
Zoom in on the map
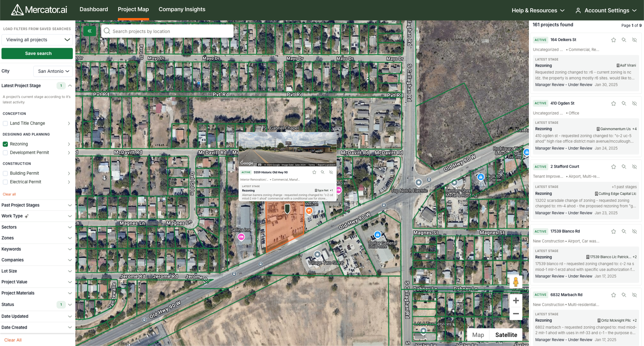(x=515, y=301)
